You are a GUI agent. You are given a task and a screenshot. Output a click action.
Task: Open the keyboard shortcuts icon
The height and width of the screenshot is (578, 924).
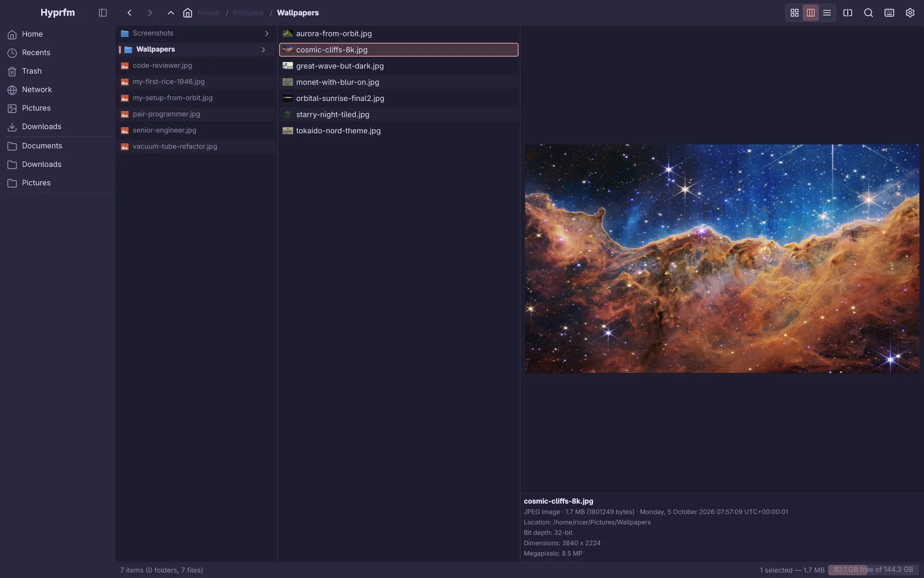click(x=889, y=13)
